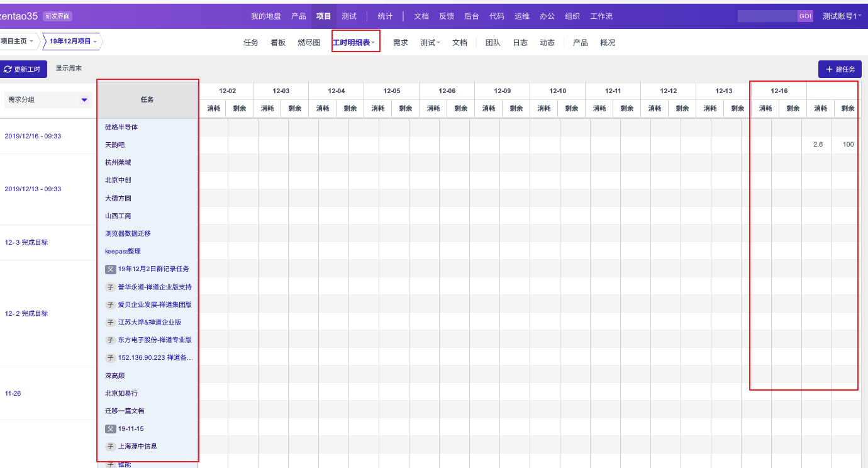Click the zentao35 logo
This screenshot has height=468, width=868.
19,16
